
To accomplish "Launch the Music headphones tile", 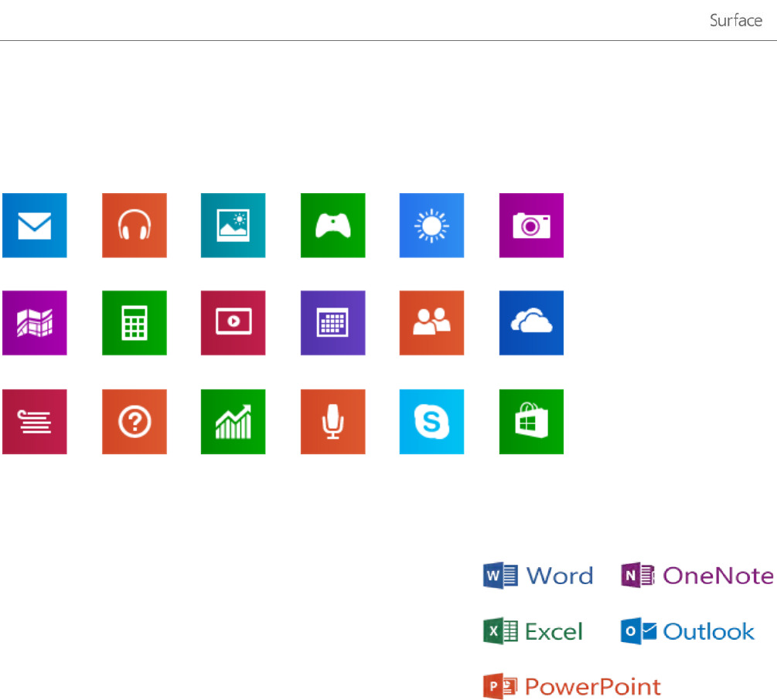I will [135, 226].
